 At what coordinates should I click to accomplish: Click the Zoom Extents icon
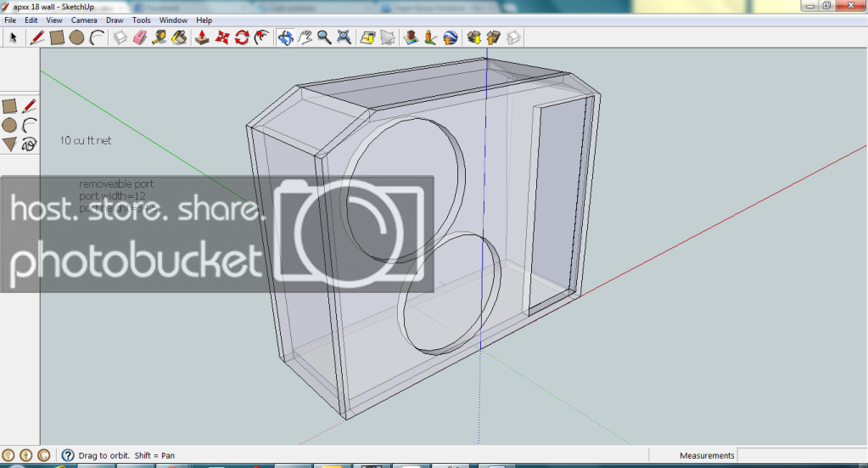point(344,37)
